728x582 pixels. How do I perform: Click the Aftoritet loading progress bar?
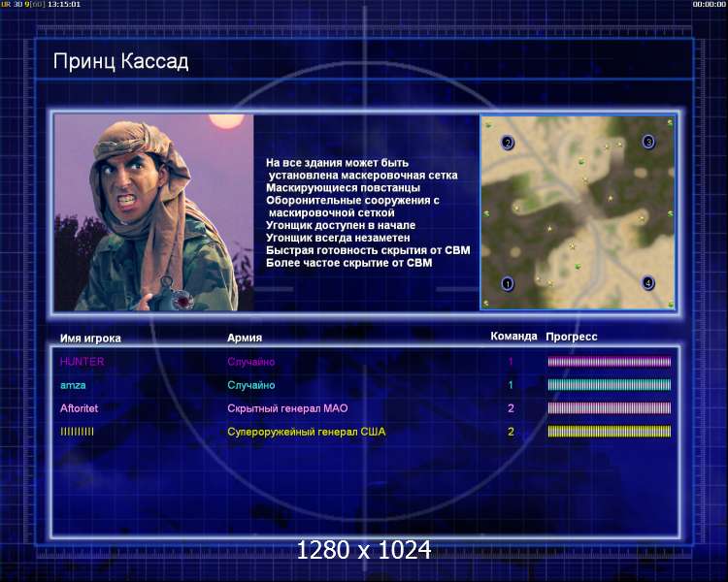tap(610, 408)
